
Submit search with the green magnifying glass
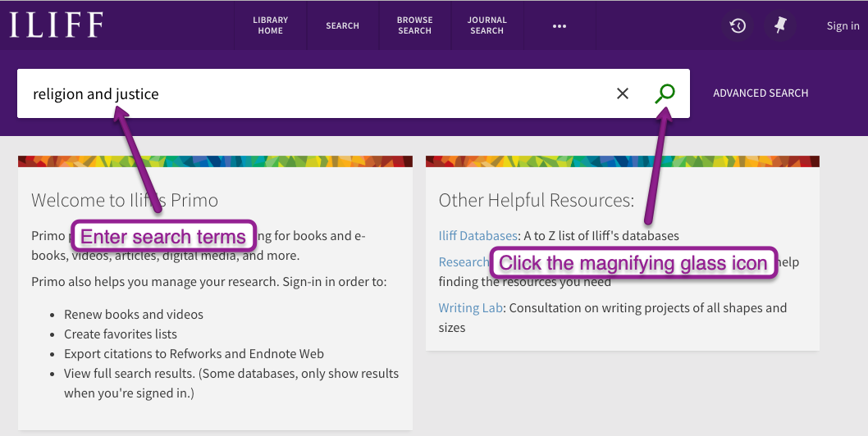tap(665, 93)
